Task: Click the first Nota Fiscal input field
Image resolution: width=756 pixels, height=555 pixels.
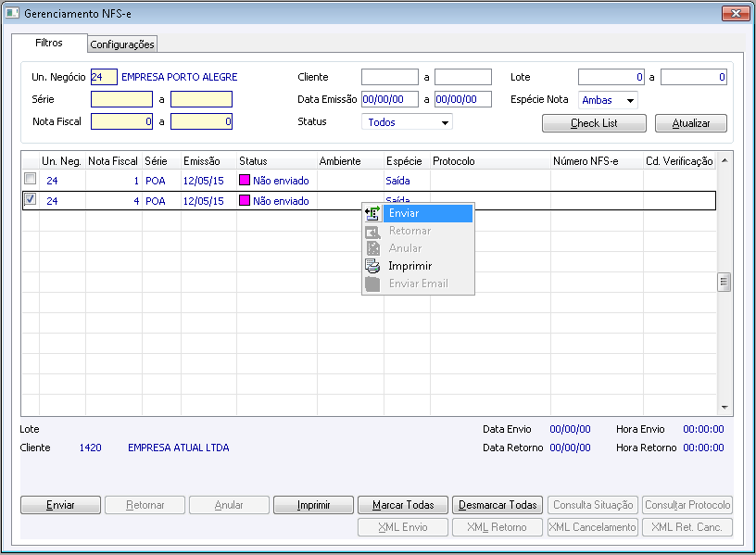Action: 121,121
